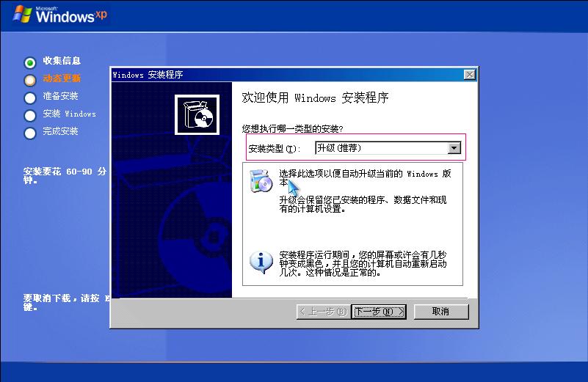
Task: Click the 安装类型(T): label
Action: (275, 149)
